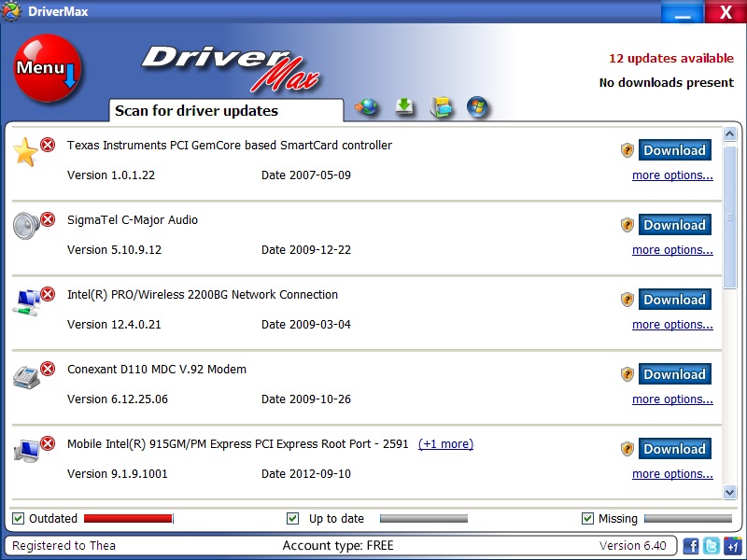Click the 12 updates available notice

click(x=671, y=58)
